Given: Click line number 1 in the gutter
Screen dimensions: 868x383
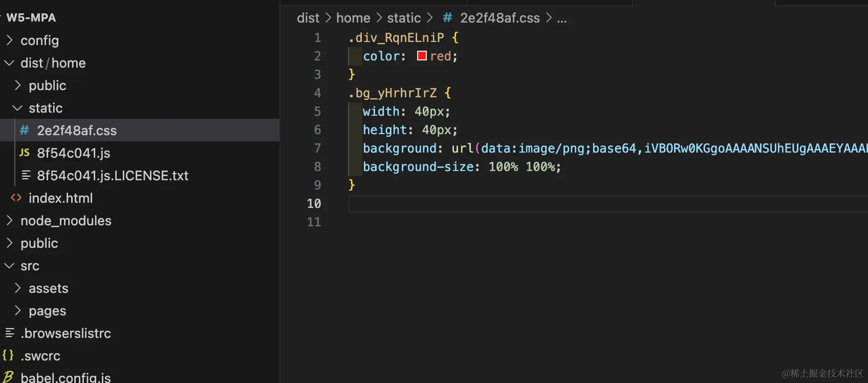Looking at the screenshot, I should click(x=317, y=37).
